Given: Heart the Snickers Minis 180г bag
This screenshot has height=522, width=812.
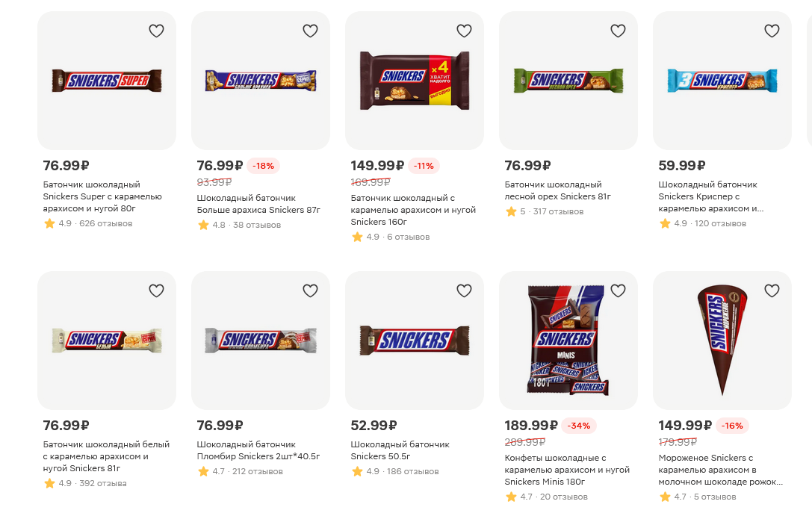Looking at the screenshot, I should tap(618, 290).
